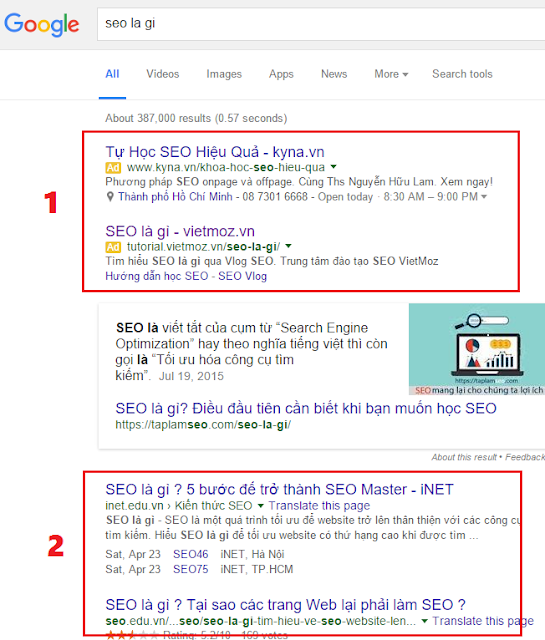545x640 pixels.
Task: Switch to the Images tab
Action: [x=224, y=74]
